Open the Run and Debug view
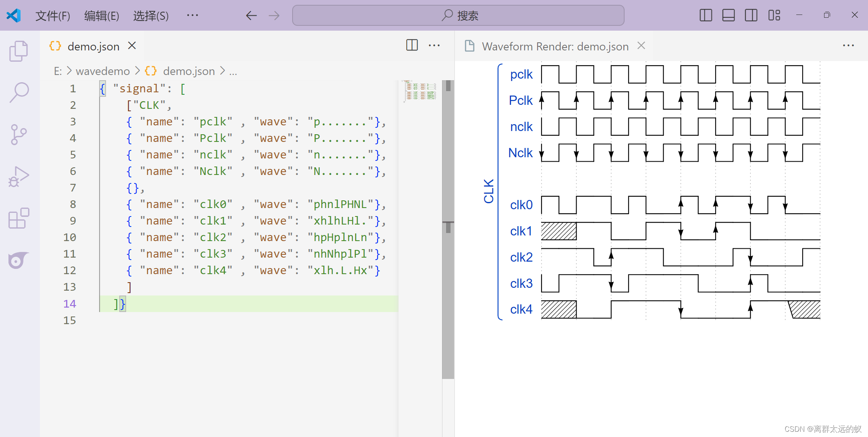 pyautogui.click(x=19, y=177)
